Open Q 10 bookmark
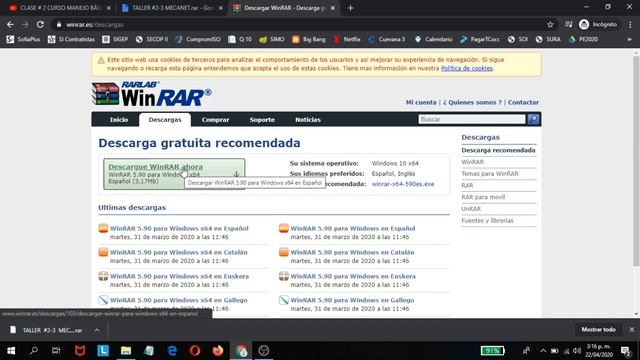This screenshot has width=640, height=360. (240, 39)
